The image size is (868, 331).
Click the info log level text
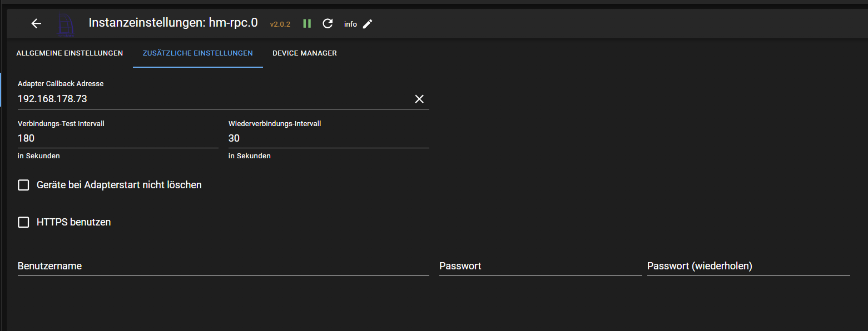pyautogui.click(x=350, y=24)
